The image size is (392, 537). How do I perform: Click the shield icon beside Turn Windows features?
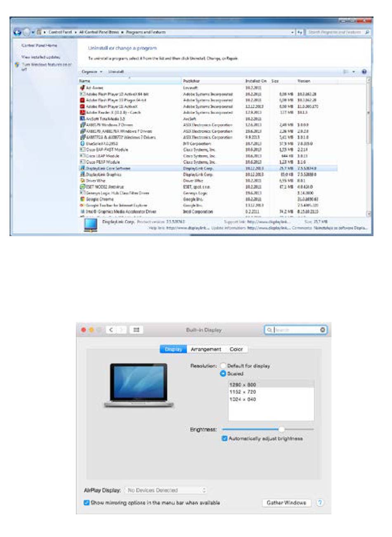click(x=17, y=65)
